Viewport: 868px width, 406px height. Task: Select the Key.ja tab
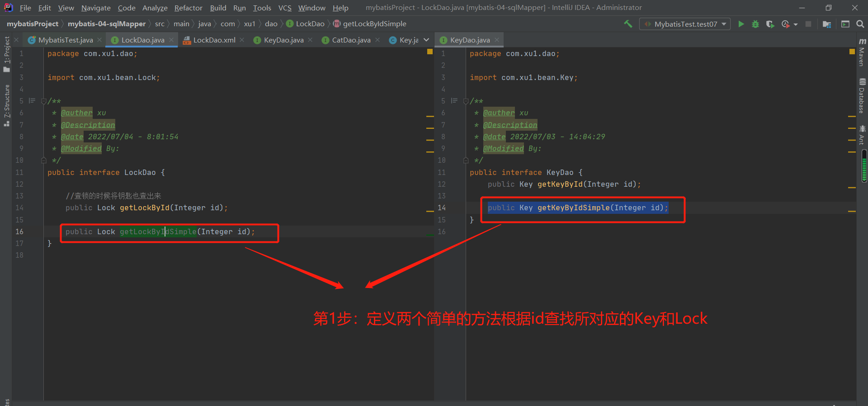click(x=404, y=40)
